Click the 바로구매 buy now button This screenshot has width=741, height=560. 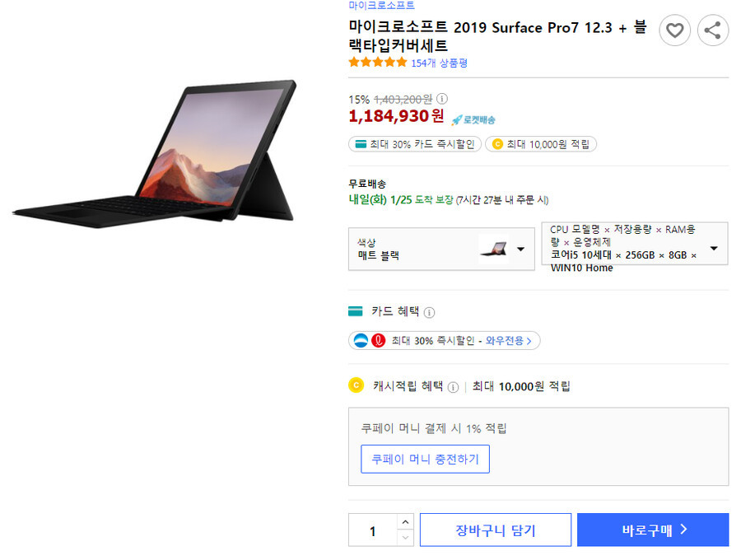click(x=653, y=530)
